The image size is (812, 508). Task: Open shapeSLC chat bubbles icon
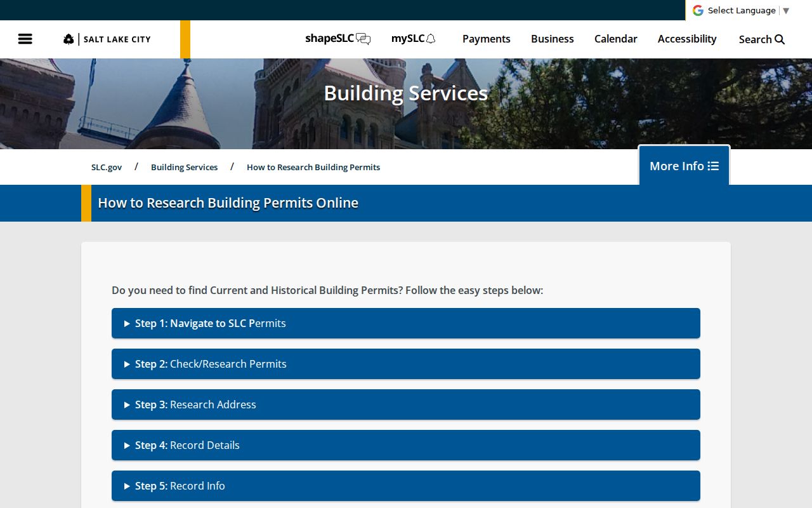coord(363,39)
